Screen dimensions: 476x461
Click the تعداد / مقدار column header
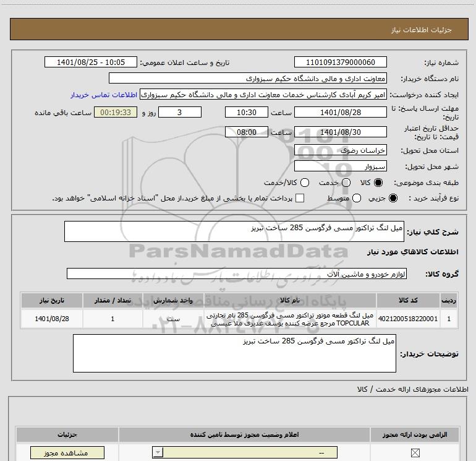[113, 301]
